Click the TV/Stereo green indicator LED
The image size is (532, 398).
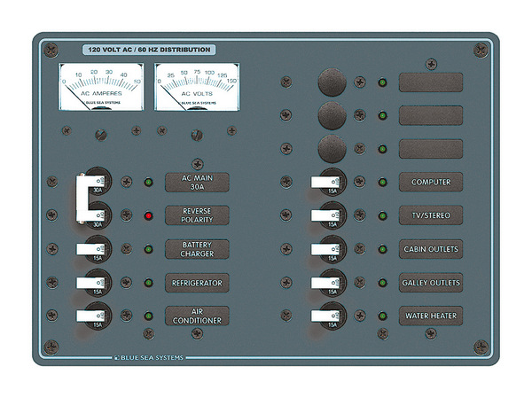[382, 215]
